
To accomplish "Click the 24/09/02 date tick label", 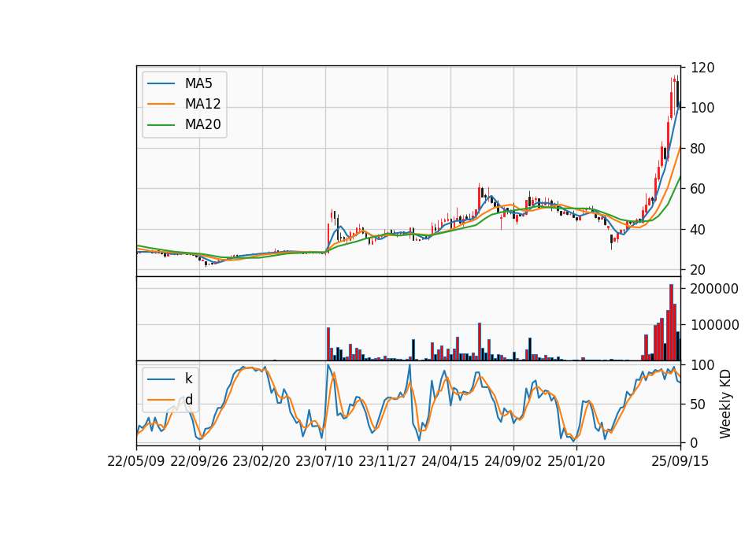I will (x=513, y=462).
